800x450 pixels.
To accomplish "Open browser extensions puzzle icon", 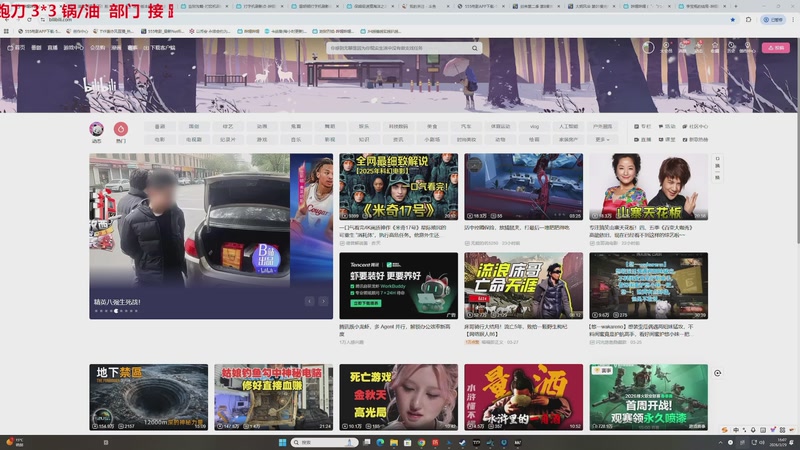I will 748,19.
